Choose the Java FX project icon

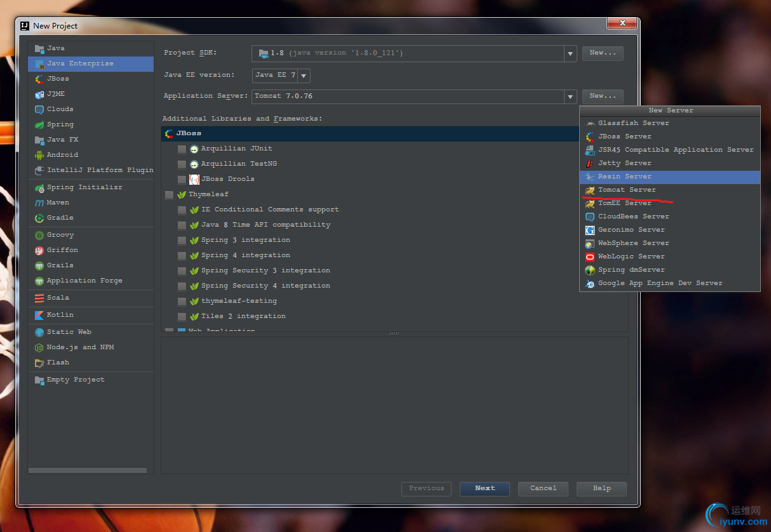(x=39, y=140)
